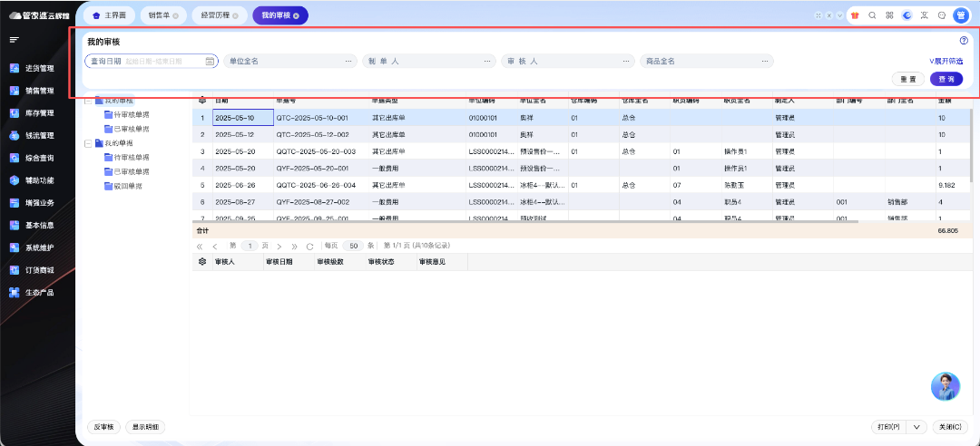980x446 pixels.
Task: Switch to the 销售单 tab
Action: (162, 15)
